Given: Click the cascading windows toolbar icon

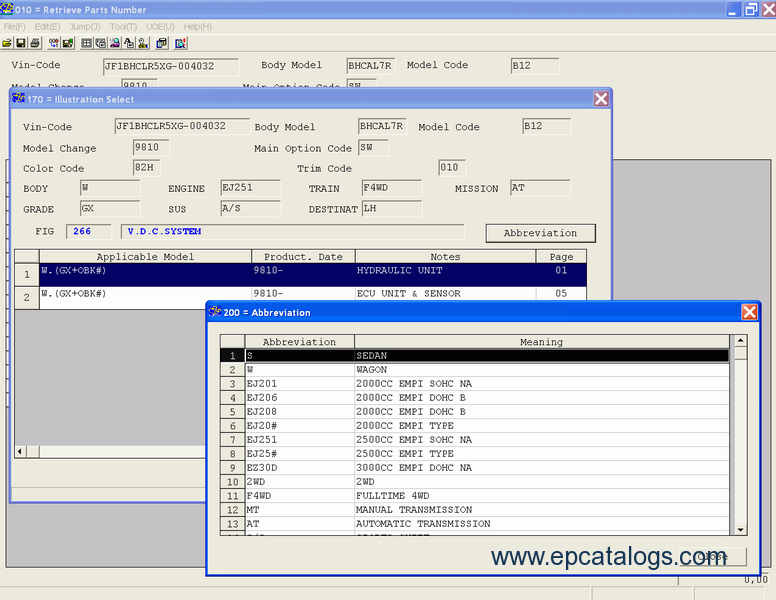Looking at the screenshot, I should pos(162,43).
